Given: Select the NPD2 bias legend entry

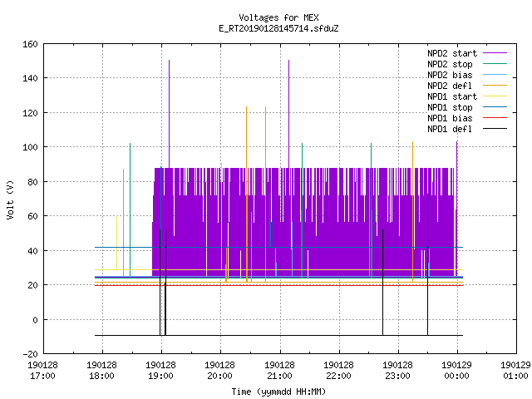Looking at the screenshot, I should (467, 75).
